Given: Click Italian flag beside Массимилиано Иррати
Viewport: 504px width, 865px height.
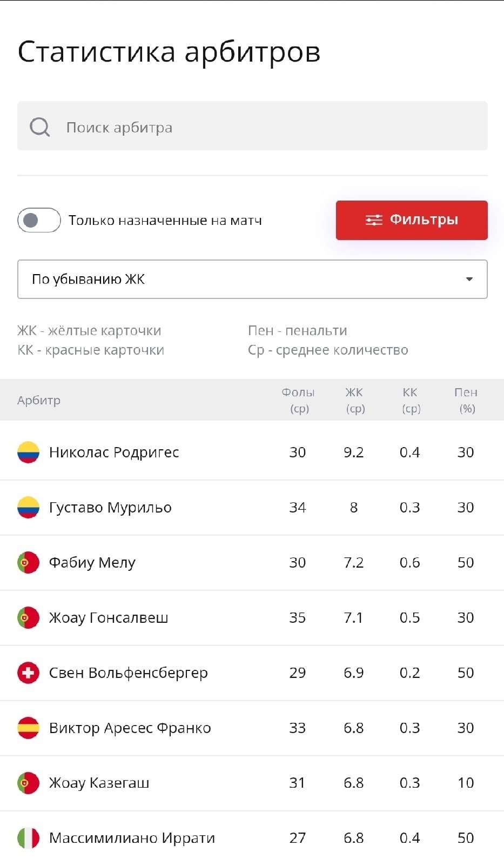Looking at the screenshot, I should (x=28, y=839).
